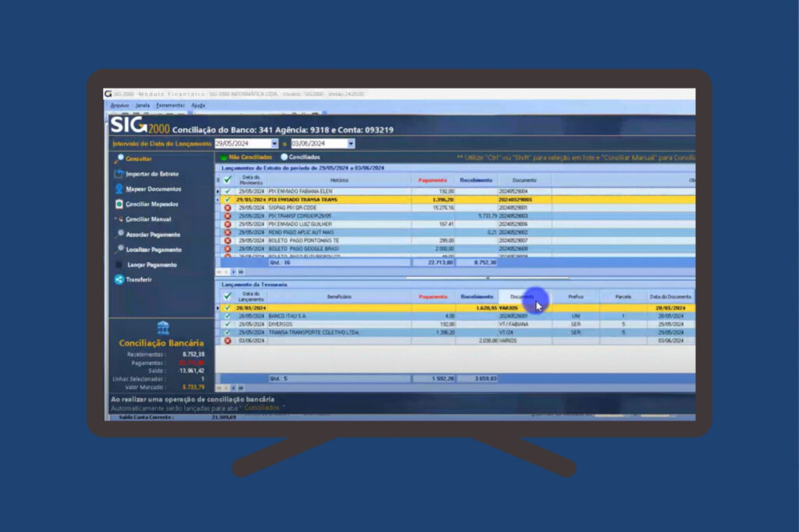Viewport: 799px width, 532px height.
Task: Toggle the check mark on the BANCO ITAU S.A. row
Action: [x=228, y=316]
